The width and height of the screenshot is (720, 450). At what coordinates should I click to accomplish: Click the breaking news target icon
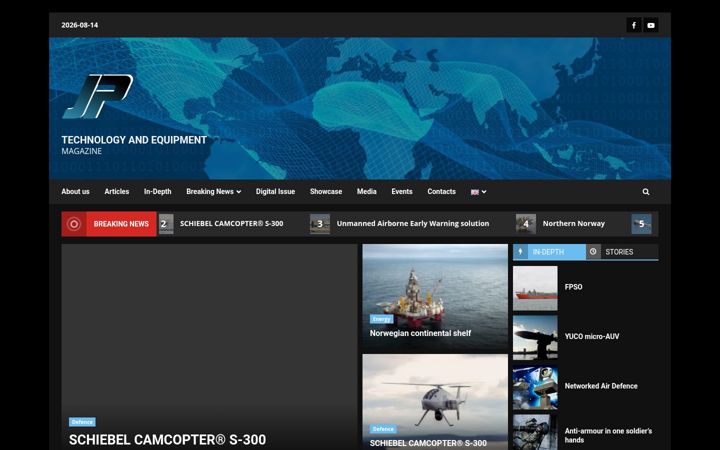pyautogui.click(x=74, y=224)
